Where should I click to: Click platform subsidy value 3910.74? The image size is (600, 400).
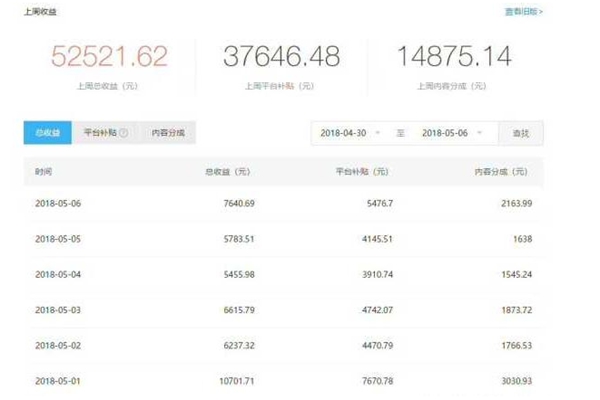coord(378,274)
